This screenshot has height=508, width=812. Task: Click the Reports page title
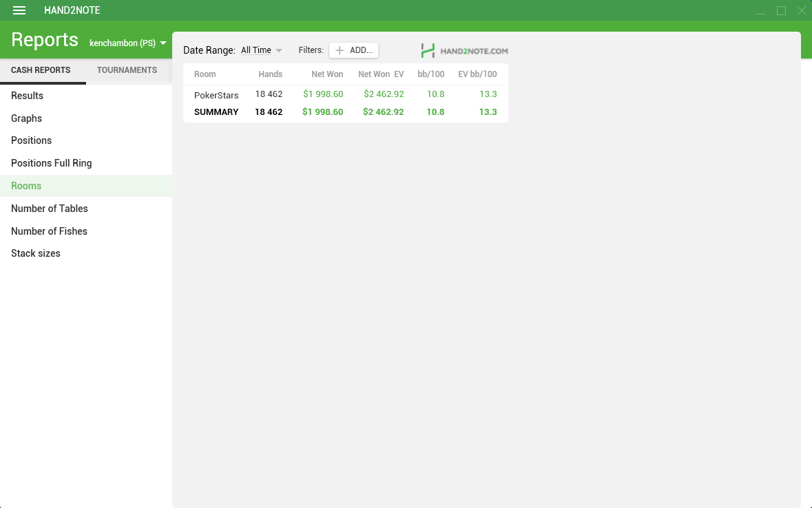(x=45, y=40)
